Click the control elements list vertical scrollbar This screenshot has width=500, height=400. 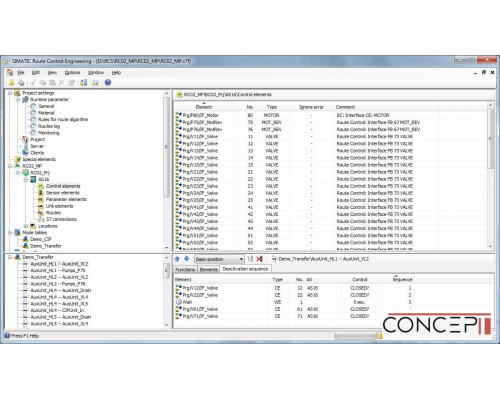pyautogui.click(x=490, y=176)
